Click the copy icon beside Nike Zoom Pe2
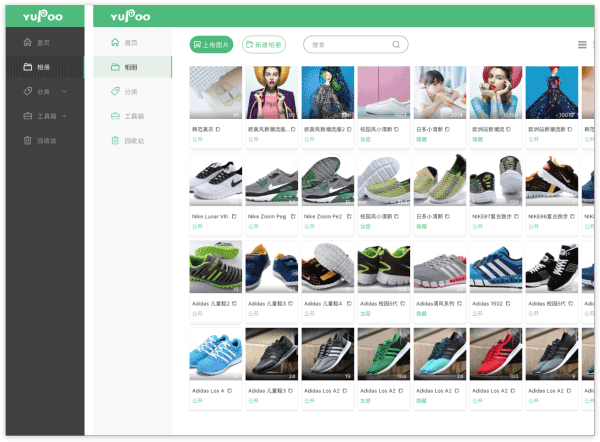 point(349,217)
